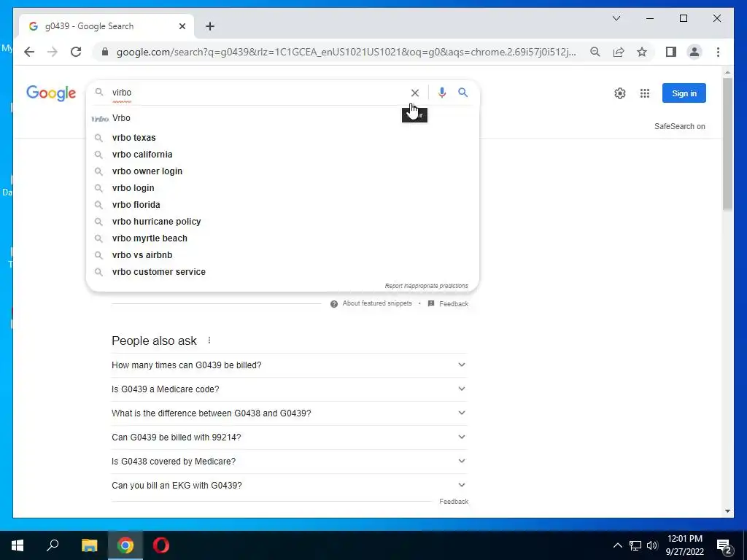Start voice search with microphone
The width and height of the screenshot is (747, 560).
pyautogui.click(x=441, y=93)
